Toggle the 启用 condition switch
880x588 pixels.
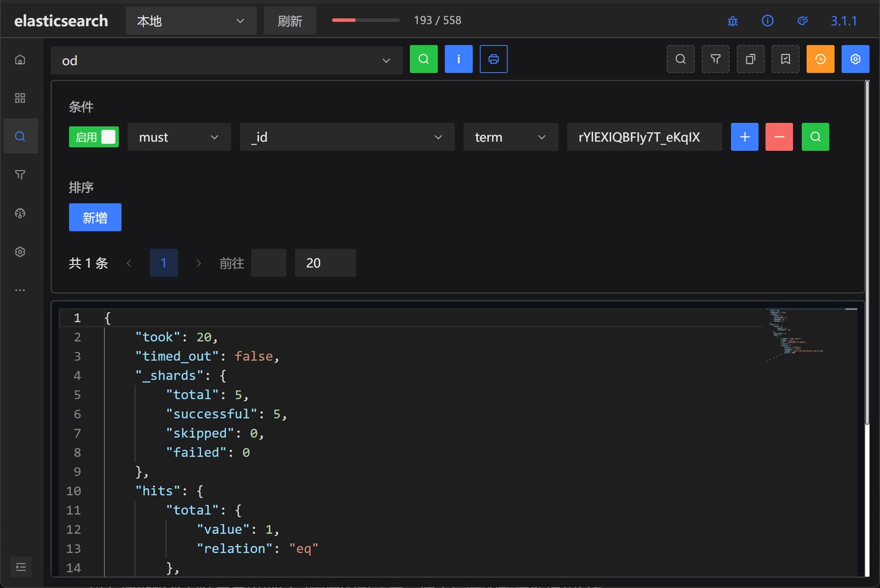[94, 137]
